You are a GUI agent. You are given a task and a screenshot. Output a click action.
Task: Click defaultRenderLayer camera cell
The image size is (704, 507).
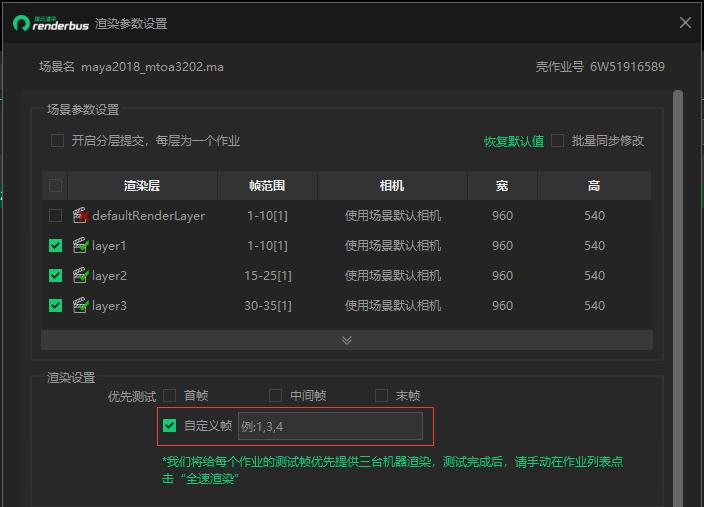(x=393, y=216)
